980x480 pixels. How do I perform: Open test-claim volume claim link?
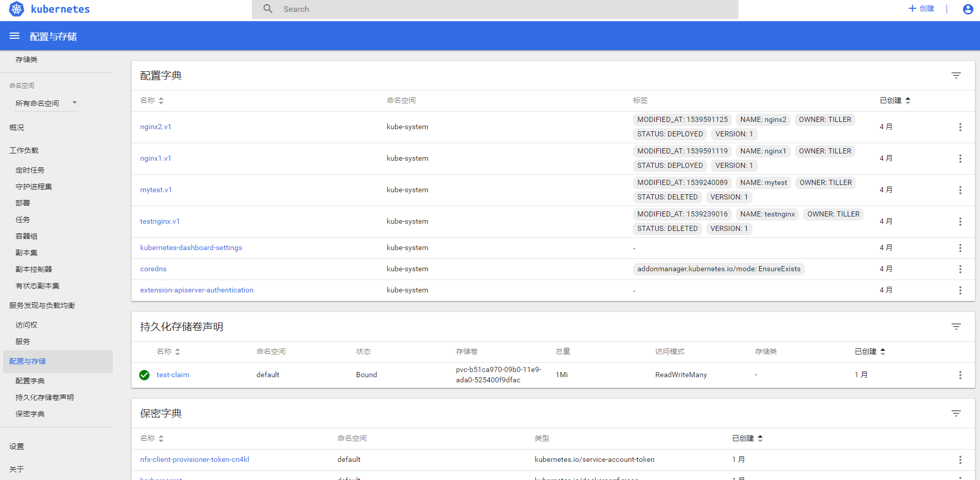[173, 375]
